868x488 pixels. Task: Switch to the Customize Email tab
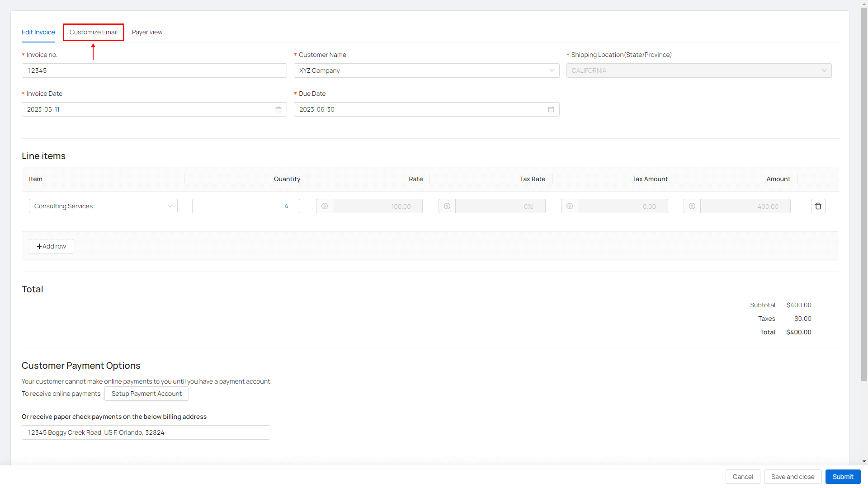pos(94,32)
